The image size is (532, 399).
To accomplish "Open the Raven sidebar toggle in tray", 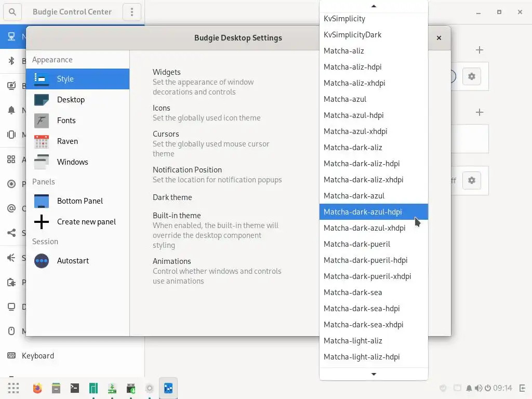I will 523,388.
